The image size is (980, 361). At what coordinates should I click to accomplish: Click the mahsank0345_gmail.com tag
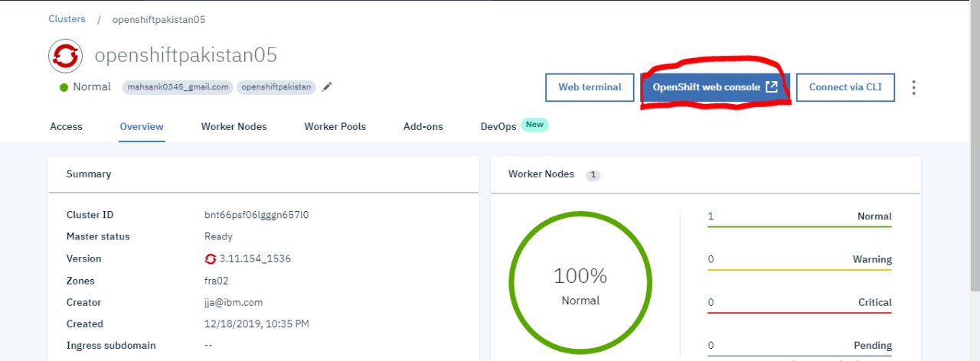(178, 87)
